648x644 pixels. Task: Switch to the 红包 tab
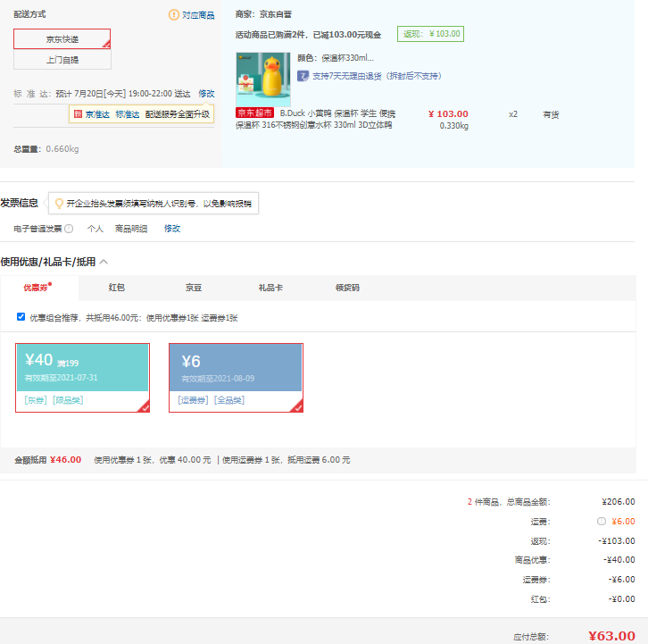117,288
